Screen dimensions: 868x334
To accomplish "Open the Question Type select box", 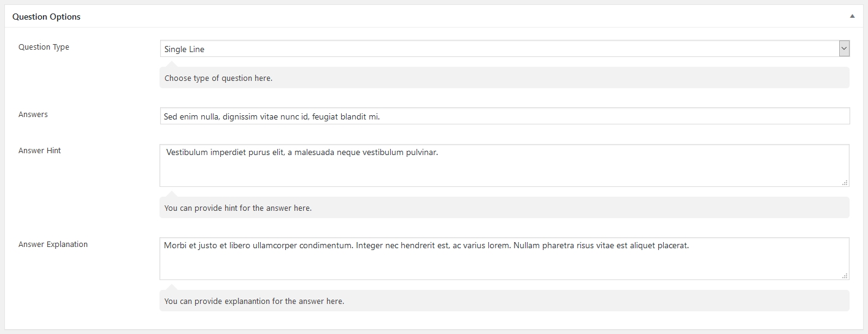I will click(x=498, y=49).
